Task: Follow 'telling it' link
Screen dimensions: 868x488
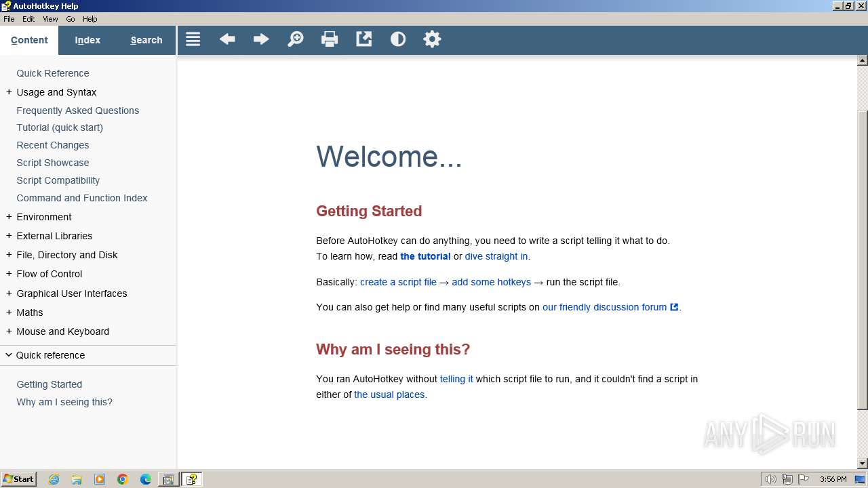Action: 456,379
